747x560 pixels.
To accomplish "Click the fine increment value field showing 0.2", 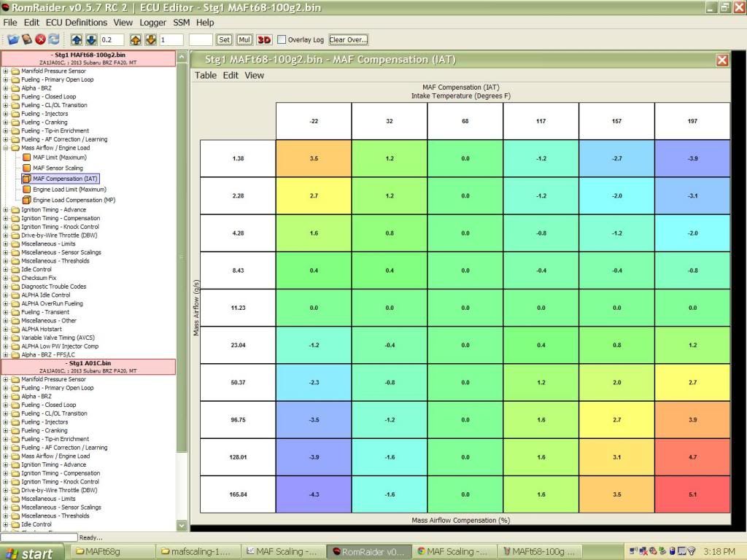I will click(x=112, y=40).
